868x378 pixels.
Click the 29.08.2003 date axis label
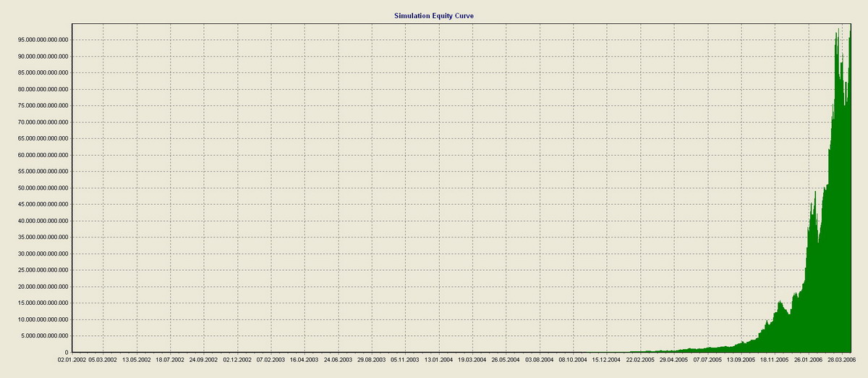coord(371,358)
